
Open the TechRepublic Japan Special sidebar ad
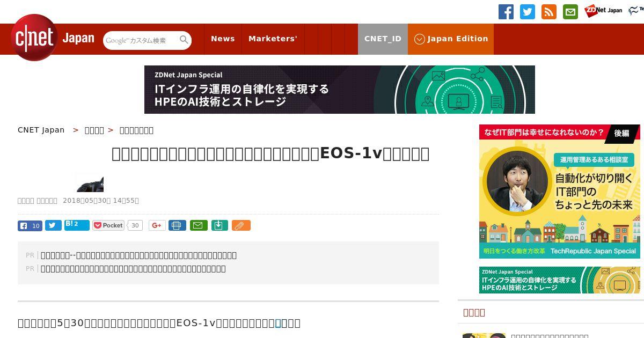click(559, 192)
